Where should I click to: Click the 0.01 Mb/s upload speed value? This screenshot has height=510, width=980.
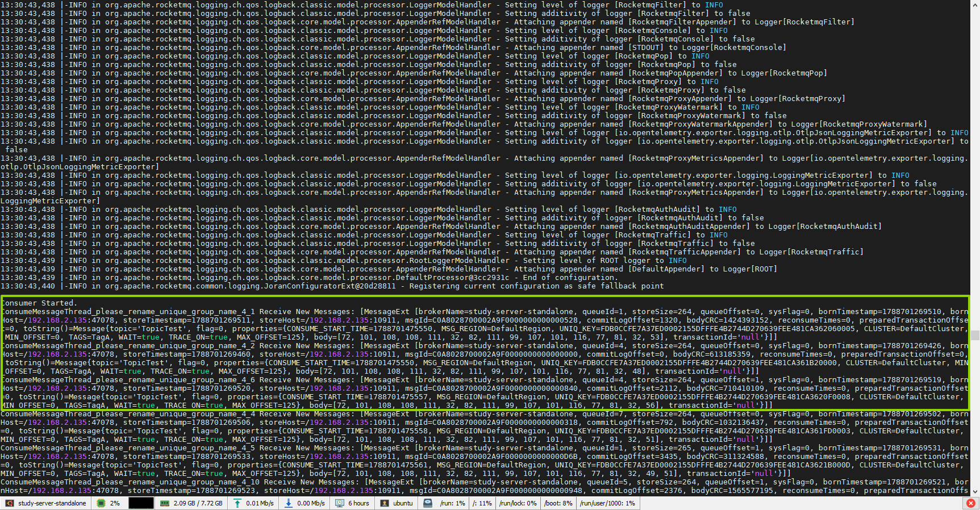[x=260, y=503]
